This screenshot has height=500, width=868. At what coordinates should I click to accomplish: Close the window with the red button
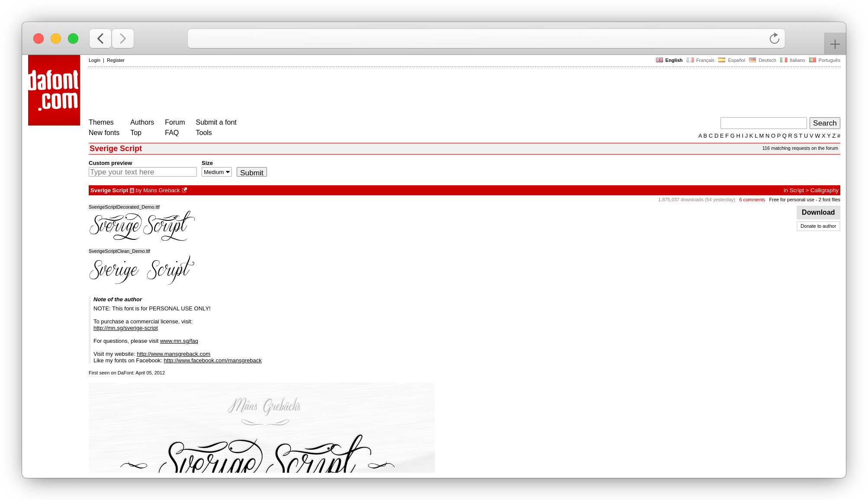[39, 39]
